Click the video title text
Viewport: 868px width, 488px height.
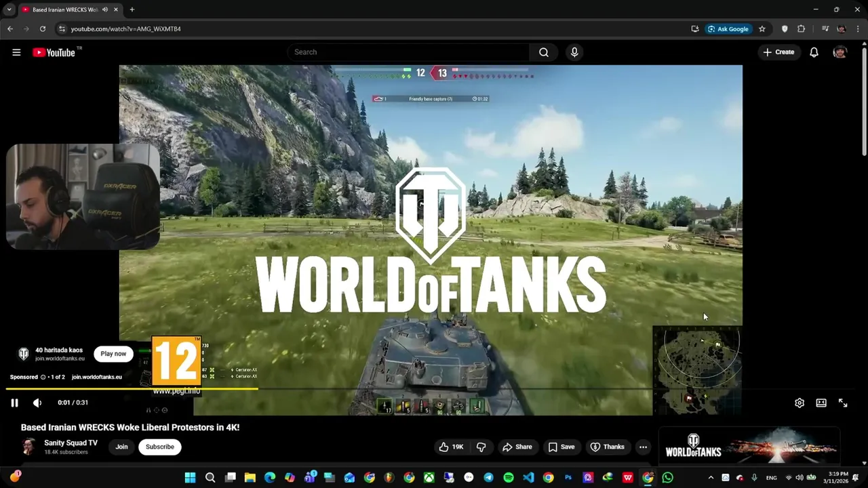[130, 428]
